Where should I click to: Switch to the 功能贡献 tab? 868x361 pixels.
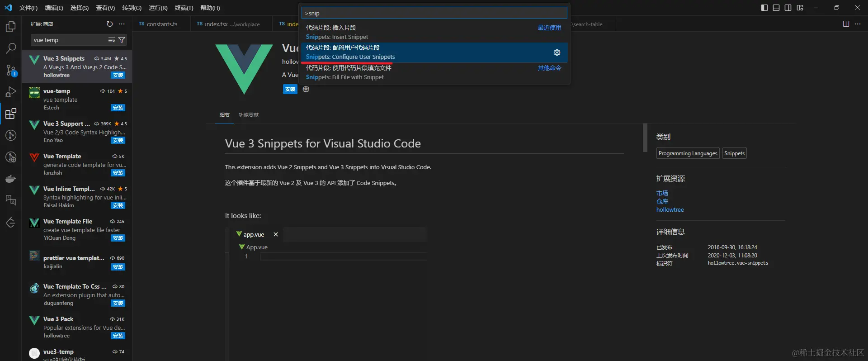(249, 115)
